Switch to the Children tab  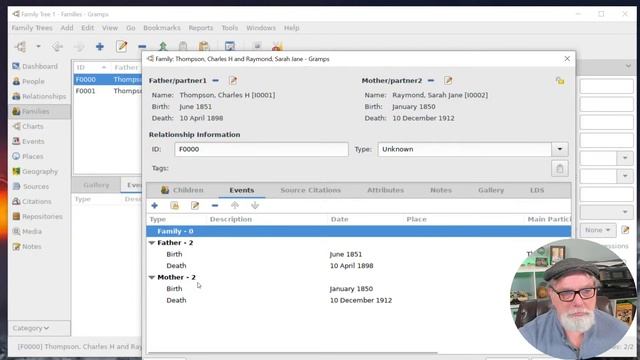coord(182,190)
